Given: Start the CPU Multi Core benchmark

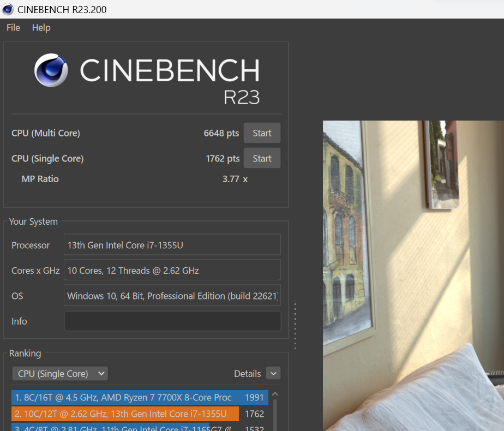Looking at the screenshot, I should pos(262,133).
